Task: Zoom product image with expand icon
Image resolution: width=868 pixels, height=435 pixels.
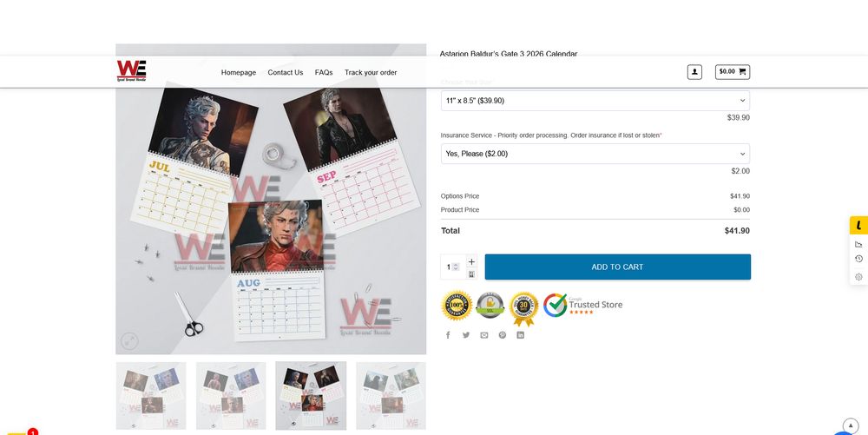Action: (x=129, y=341)
